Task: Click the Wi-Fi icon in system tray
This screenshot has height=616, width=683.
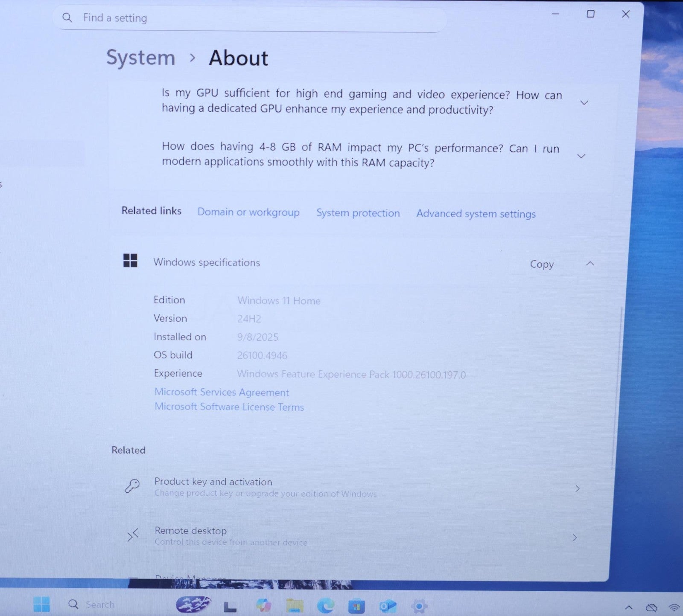Action: pos(674,608)
